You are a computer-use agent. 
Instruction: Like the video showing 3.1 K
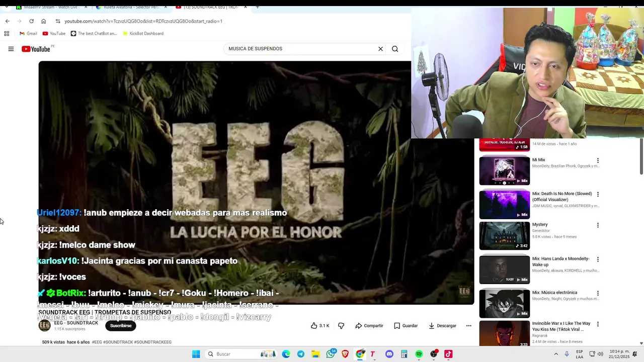[320, 326]
